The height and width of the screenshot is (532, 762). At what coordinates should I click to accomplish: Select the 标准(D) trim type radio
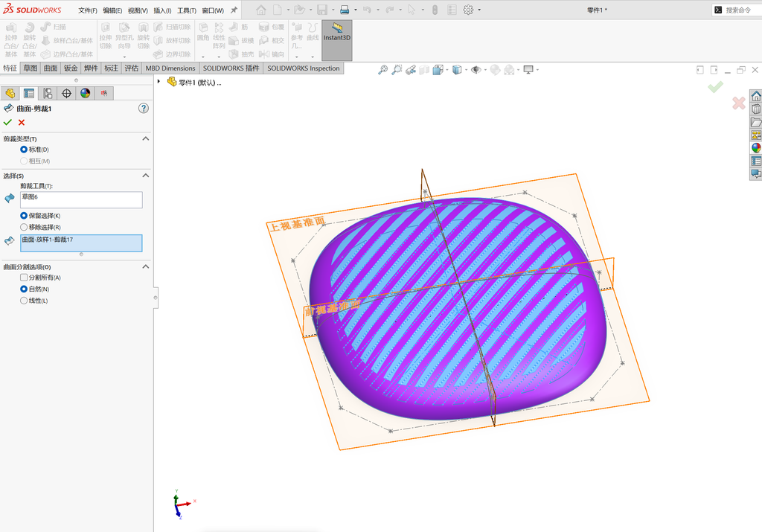[x=23, y=150]
